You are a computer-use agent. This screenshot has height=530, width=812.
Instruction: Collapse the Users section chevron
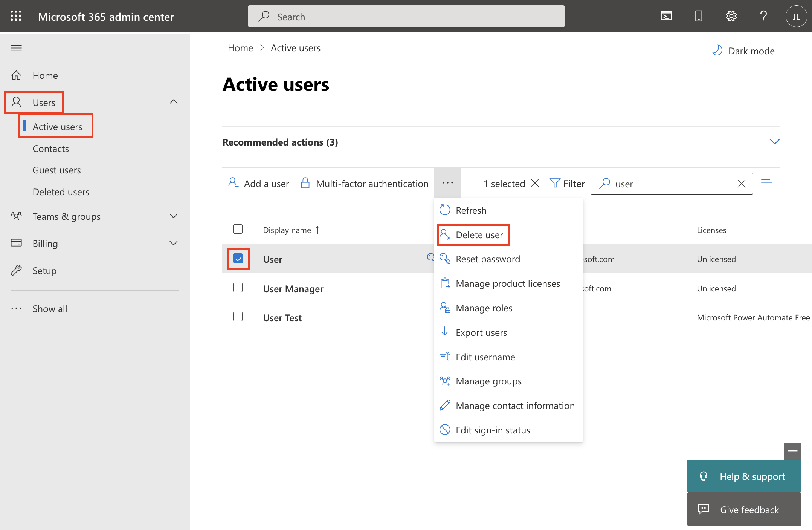coord(174,102)
